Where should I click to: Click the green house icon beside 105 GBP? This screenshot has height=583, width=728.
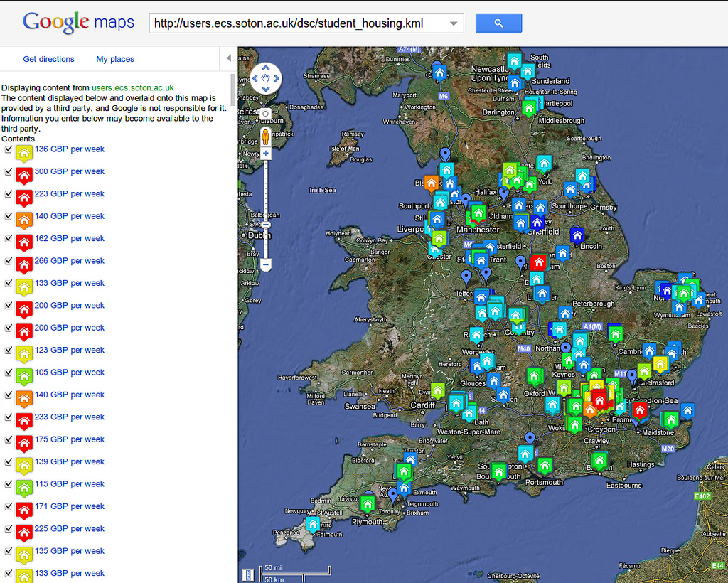(x=24, y=376)
